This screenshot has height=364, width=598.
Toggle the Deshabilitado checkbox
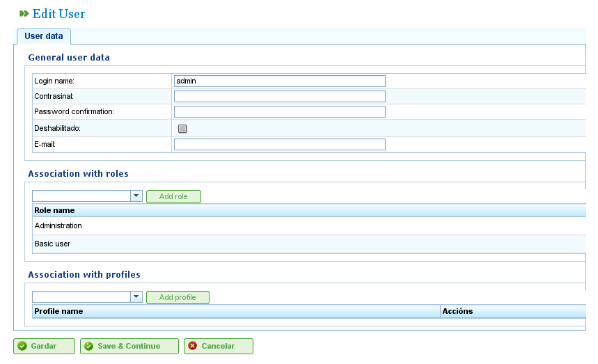pyautogui.click(x=182, y=129)
